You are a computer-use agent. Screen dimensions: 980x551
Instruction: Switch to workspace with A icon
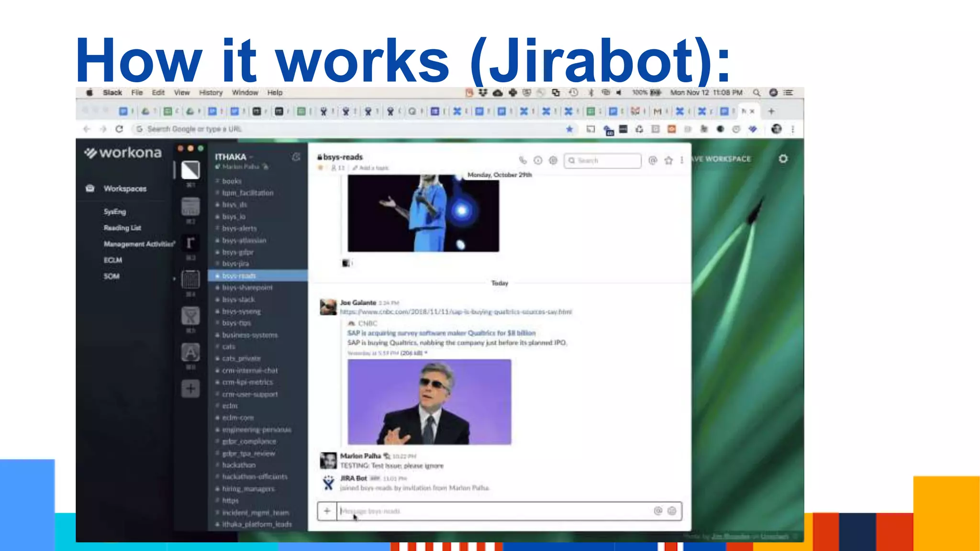point(190,353)
